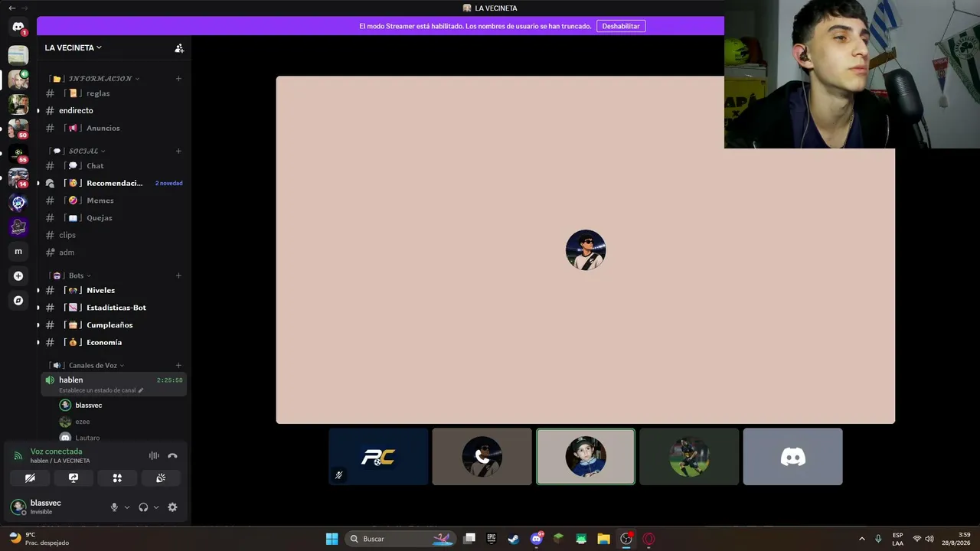Image resolution: width=980 pixels, height=551 pixels.
Task: Open the Explore servers compass icon
Action: point(18,301)
